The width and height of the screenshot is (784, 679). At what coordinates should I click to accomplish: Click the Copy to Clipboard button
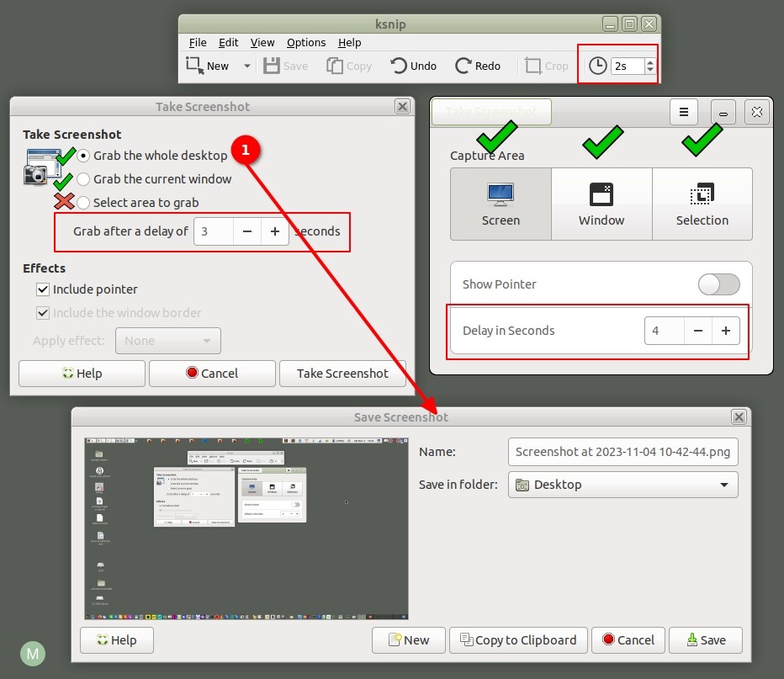click(x=518, y=640)
